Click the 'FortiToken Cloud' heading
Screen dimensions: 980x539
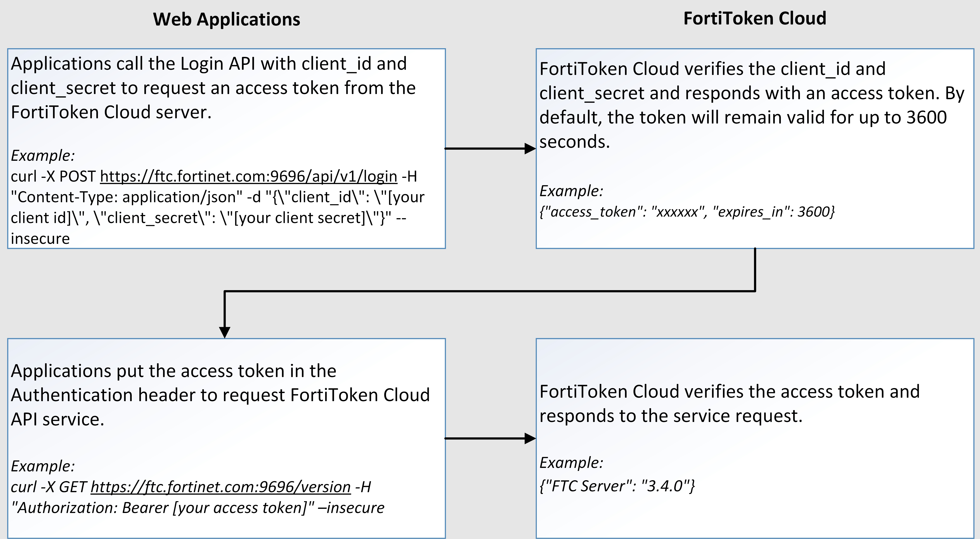(755, 18)
